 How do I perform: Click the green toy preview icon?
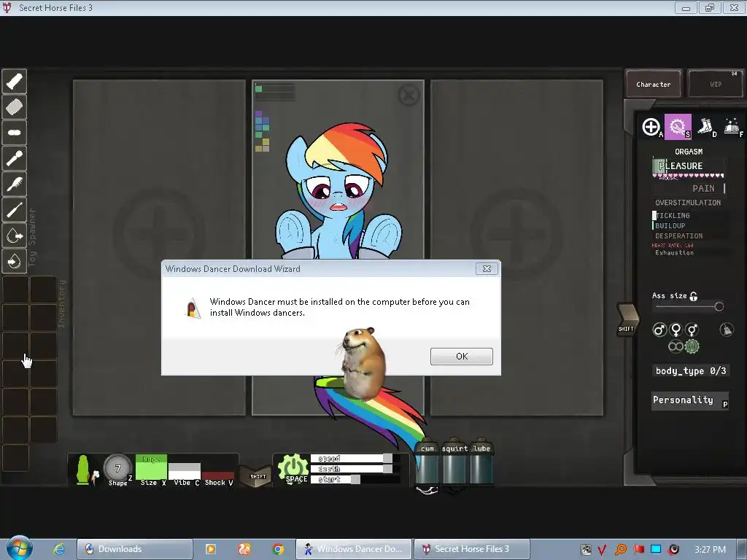[x=85, y=470]
